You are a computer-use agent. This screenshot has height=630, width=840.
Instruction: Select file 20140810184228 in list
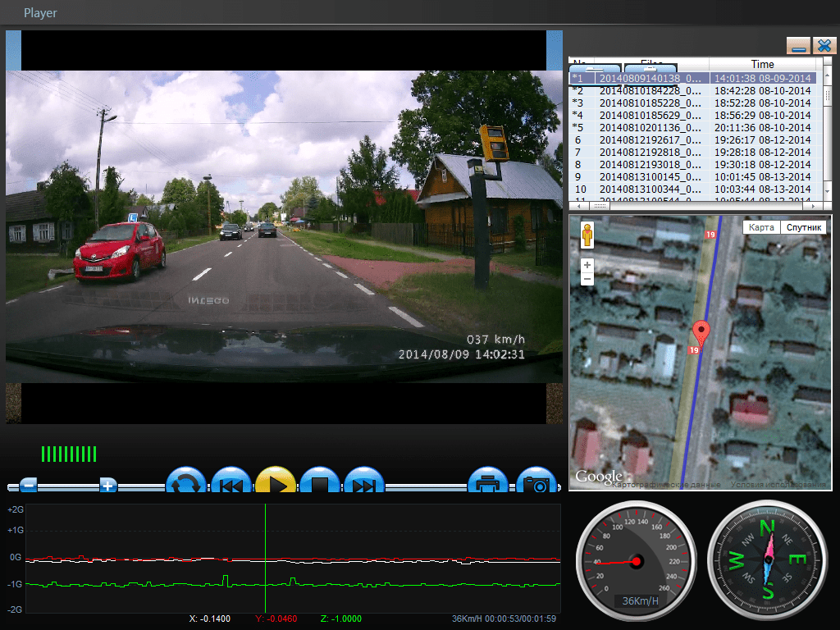coord(650,90)
